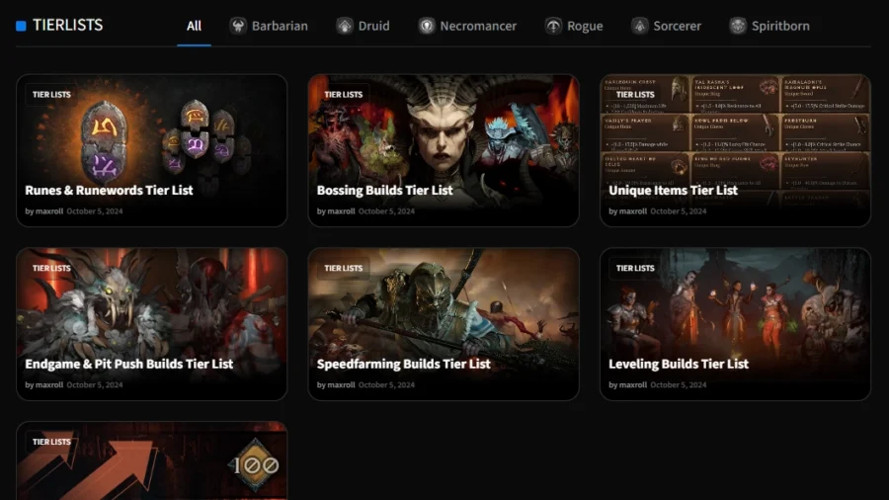889x500 pixels.
Task: Open Endgame & Pit Push Builds title
Action: tap(129, 364)
